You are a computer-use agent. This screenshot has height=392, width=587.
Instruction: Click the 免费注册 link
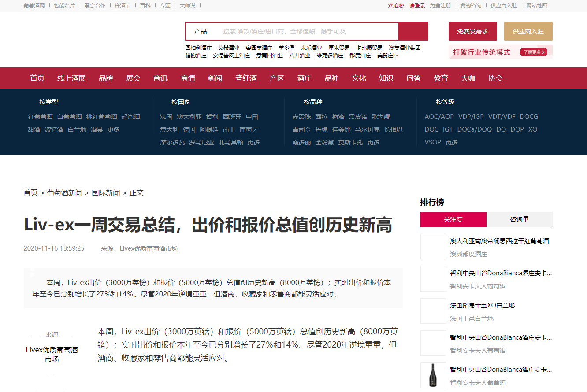click(440, 6)
